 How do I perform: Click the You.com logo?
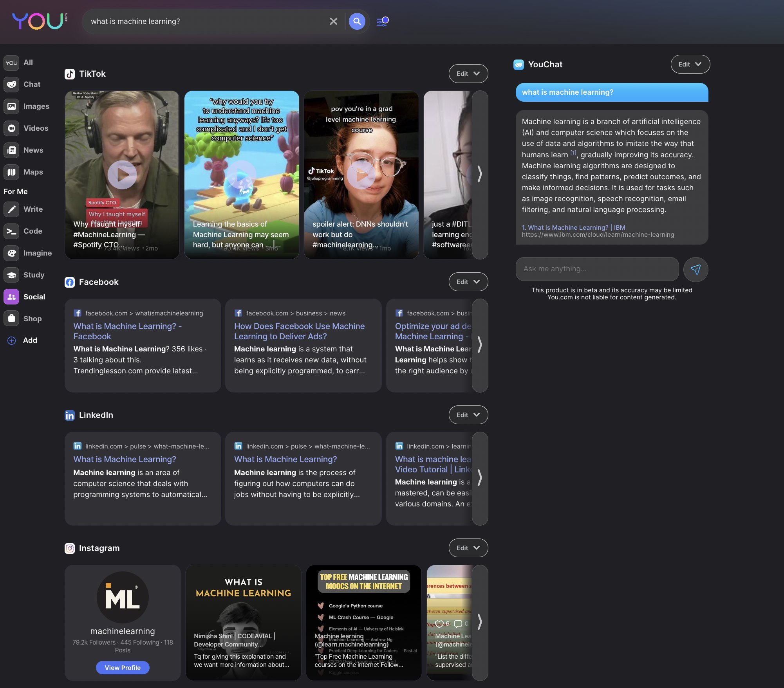coord(40,21)
